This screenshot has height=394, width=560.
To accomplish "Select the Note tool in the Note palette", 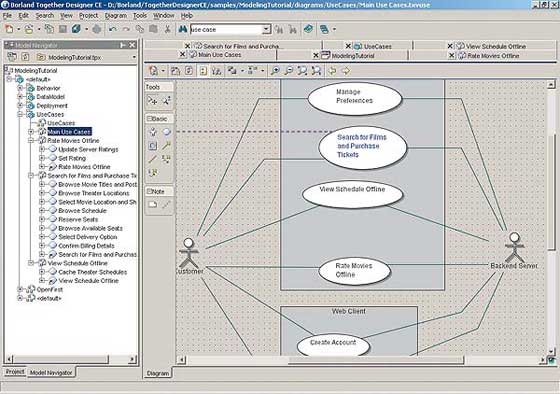I will pos(153,205).
